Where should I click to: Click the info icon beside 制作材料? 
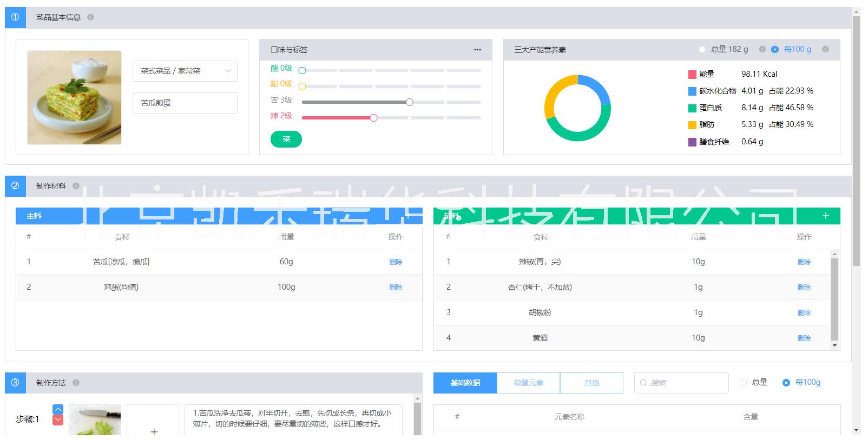tap(76, 186)
